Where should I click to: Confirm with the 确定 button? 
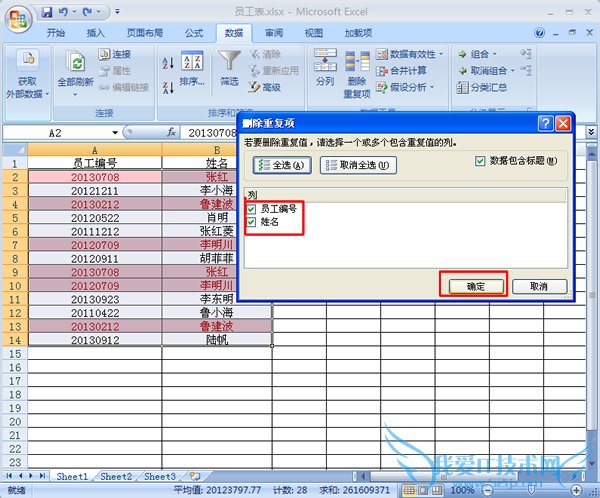click(476, 286)
